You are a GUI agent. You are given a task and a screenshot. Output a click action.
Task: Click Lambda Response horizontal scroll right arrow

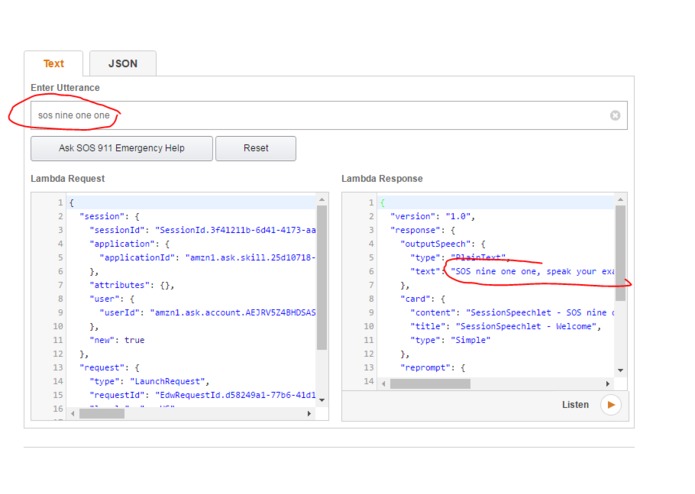tap(608, 383)
